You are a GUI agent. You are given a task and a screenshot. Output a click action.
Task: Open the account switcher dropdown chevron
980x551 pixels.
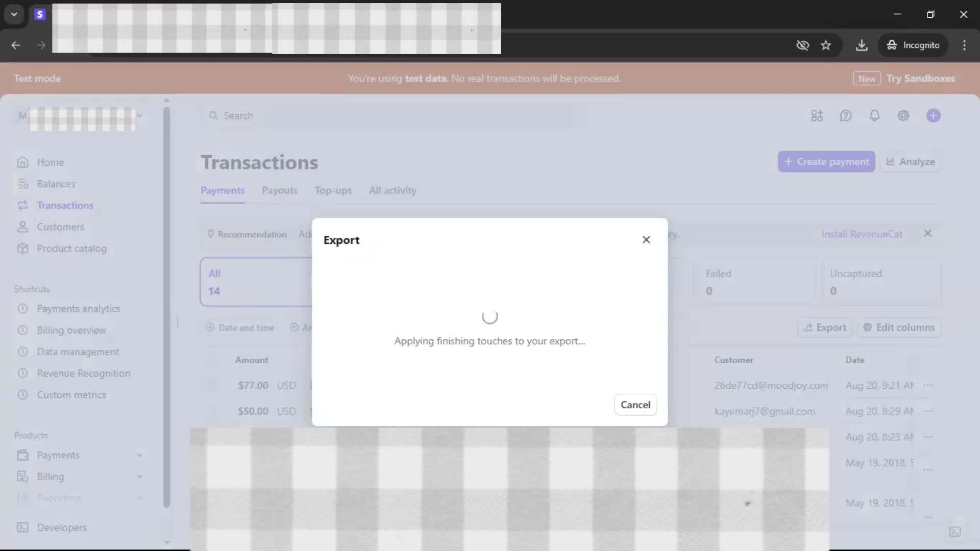point(139,116)
